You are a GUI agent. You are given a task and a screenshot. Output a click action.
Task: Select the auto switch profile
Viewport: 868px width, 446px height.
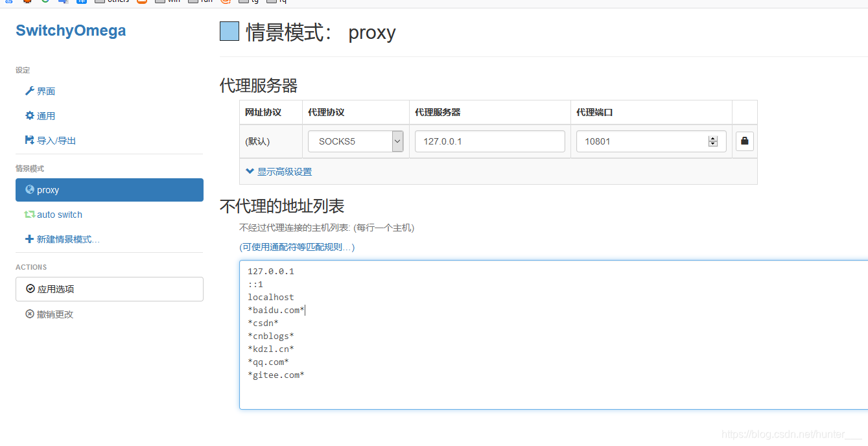tap(54, 215)
